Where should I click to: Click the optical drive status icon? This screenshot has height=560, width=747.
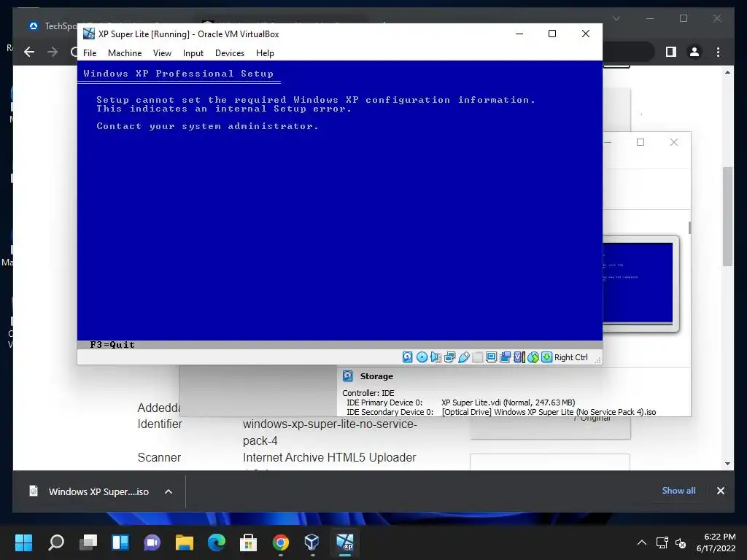coord(422,357)
